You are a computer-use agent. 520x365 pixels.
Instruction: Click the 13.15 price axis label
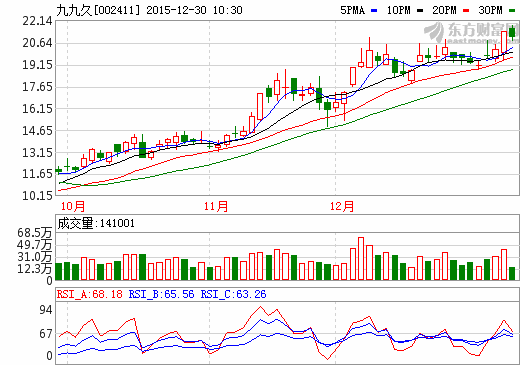pos(37,153)
